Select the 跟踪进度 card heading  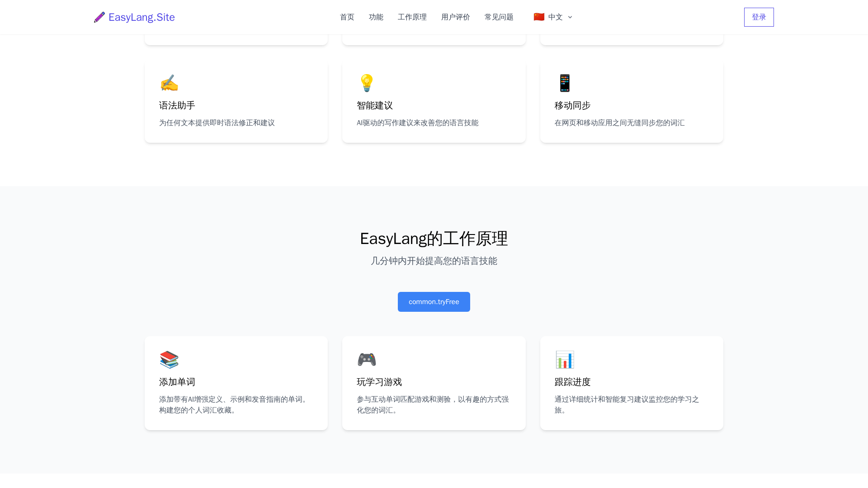click(573, 382)
